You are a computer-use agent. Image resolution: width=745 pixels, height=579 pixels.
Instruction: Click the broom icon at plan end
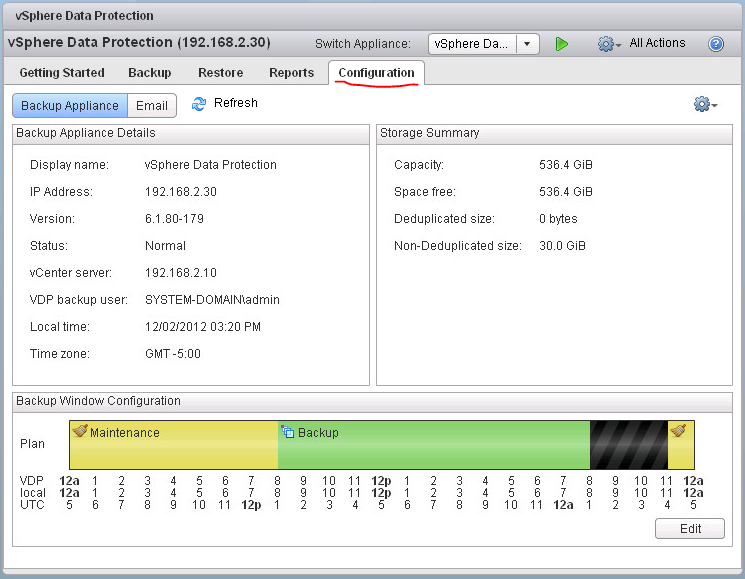[678, 430]
